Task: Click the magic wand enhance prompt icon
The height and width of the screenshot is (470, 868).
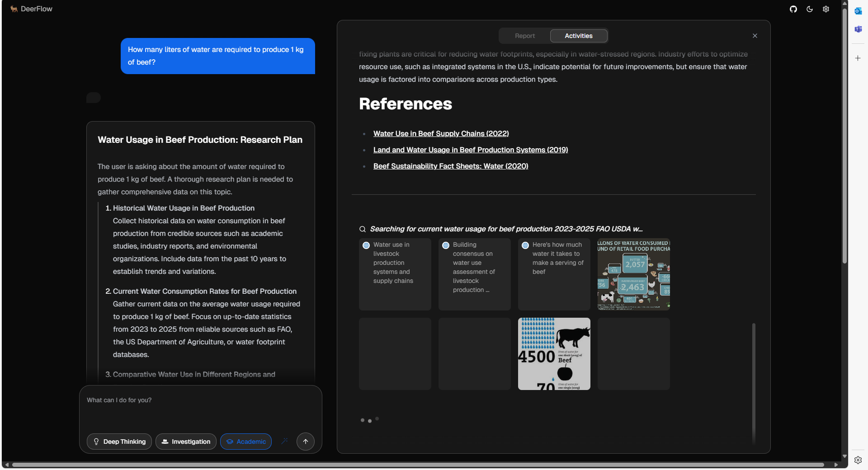Action: 284,441
